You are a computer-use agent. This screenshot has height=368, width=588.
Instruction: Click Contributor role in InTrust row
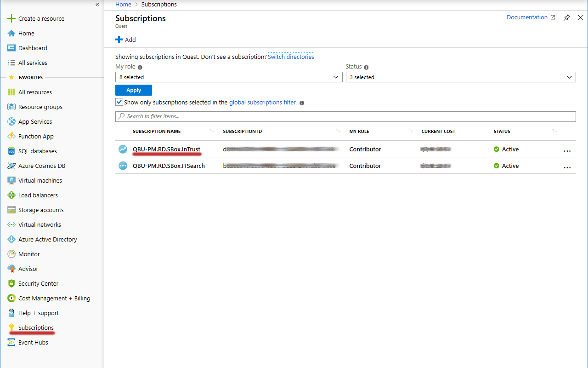(x=365, y=149)
